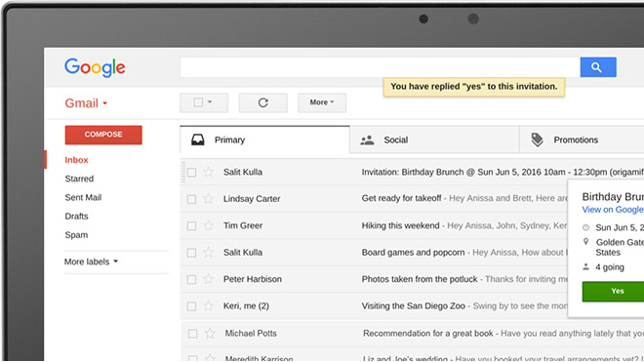Click the 4 going text in event card

610,267
